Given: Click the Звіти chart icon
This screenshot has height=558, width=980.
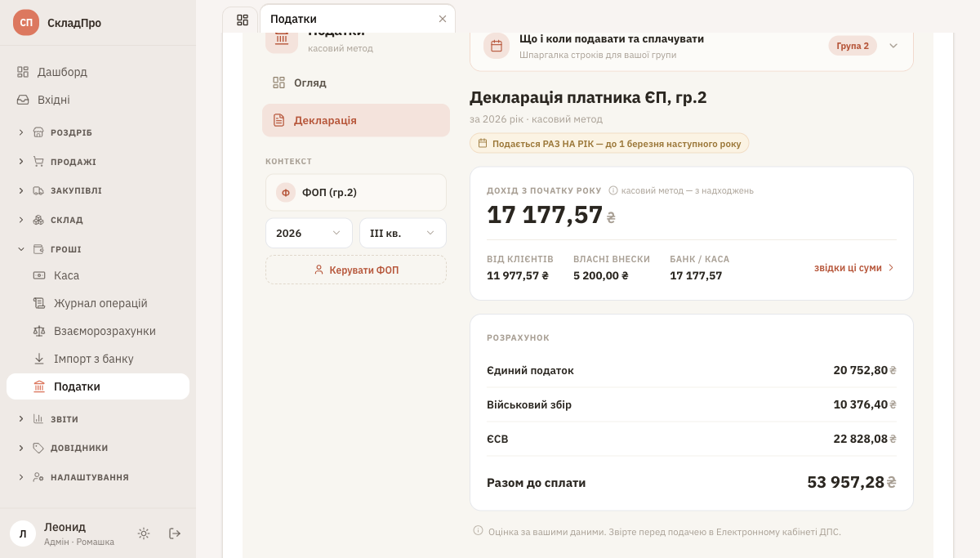Looking at the screenshot, I should click(38, 419).
